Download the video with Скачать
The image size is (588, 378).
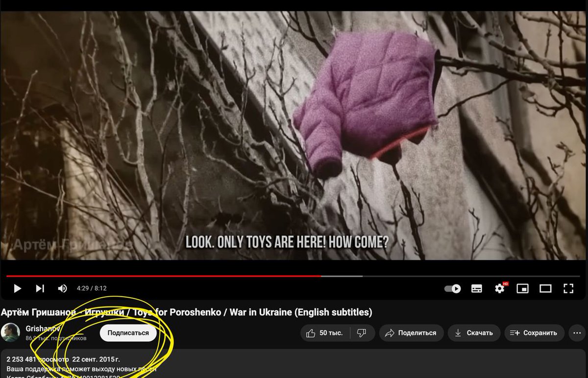pos(474,333)
